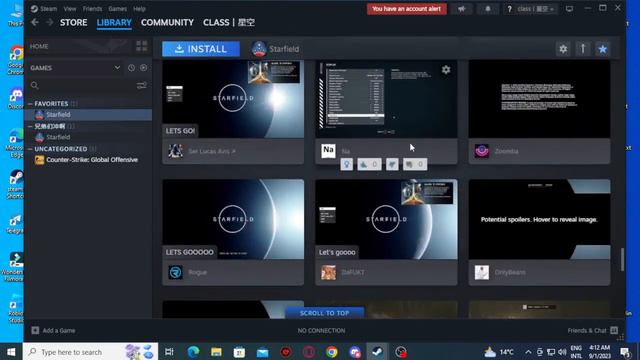Open File Explorer from the taskbar

tap(216, 352)
